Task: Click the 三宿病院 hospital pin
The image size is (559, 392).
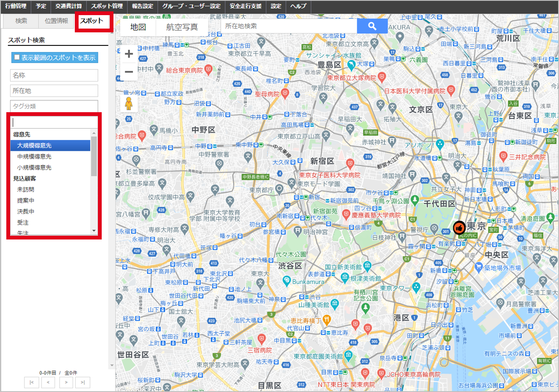Action: coord(261,339)
